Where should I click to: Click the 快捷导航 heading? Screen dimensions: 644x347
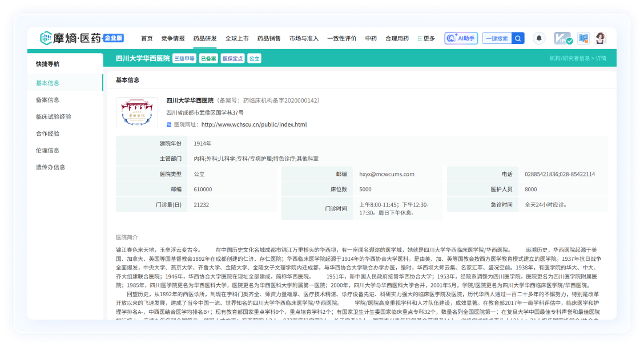pyautogui.click(x=47, y=64)
